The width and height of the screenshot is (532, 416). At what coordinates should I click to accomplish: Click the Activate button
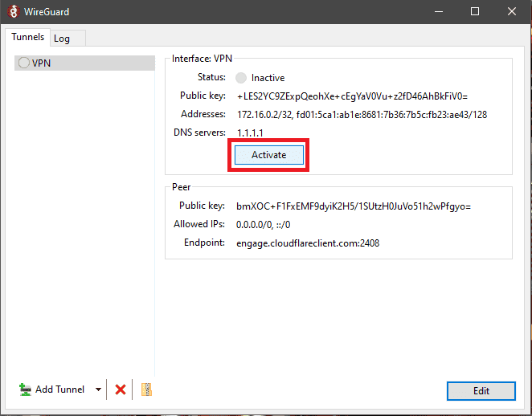tap(268, 155)
